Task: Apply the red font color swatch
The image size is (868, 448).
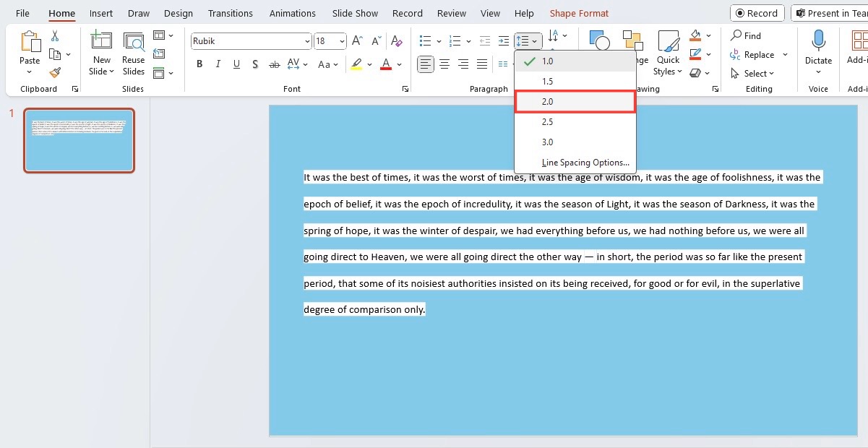Action: tap(386, 64)
